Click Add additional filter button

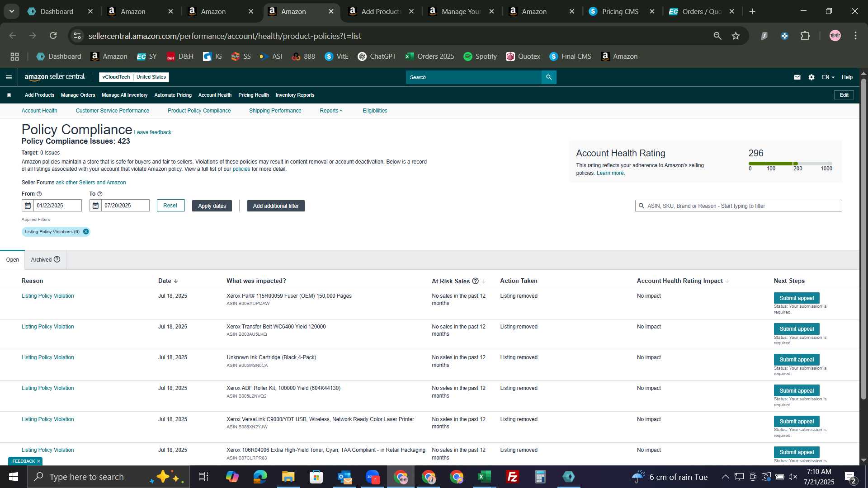point(276,206)
